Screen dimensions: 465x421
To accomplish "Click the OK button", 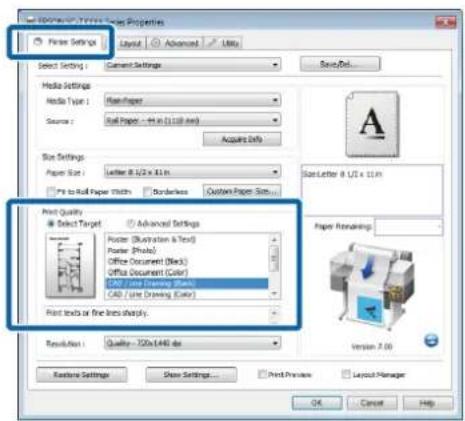I will coord(317,403).
